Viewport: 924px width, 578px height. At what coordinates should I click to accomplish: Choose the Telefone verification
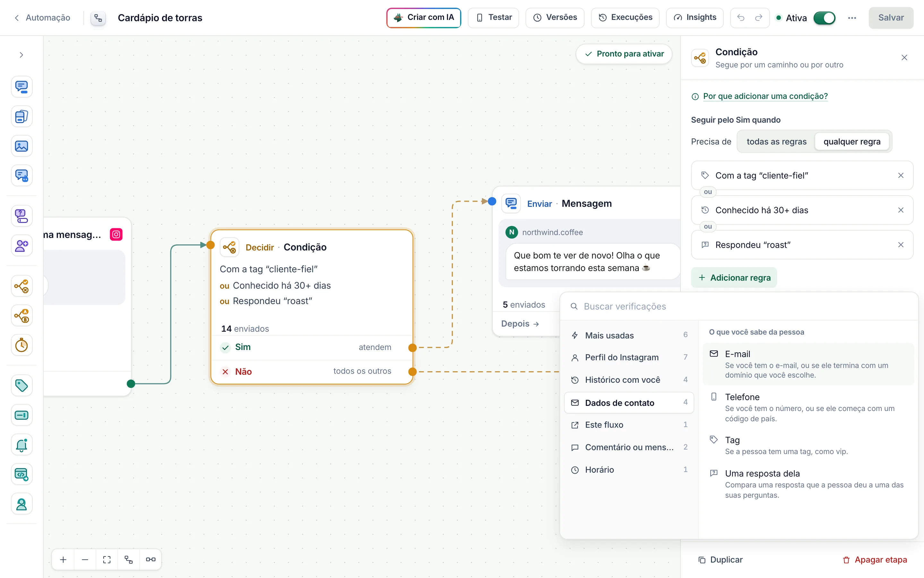pos(808,407)
